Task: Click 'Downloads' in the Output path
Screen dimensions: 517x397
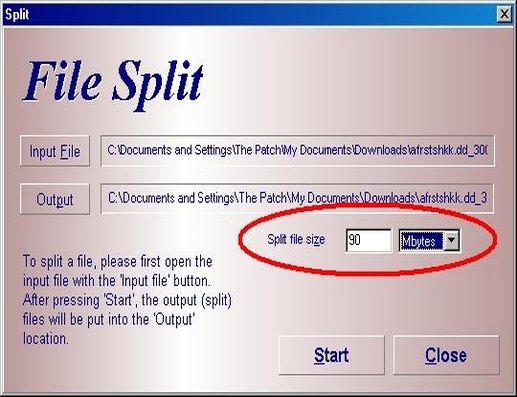Action: (x=389, y=198)
